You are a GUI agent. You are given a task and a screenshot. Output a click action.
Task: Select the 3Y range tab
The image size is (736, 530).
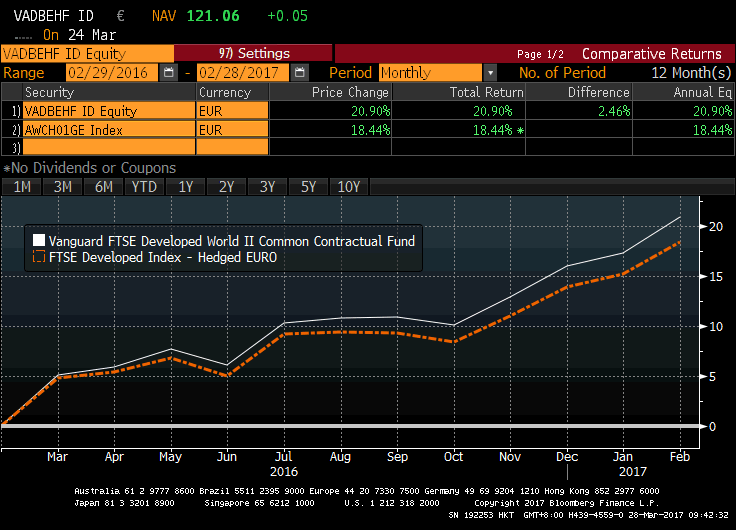[x=267, y=187]
